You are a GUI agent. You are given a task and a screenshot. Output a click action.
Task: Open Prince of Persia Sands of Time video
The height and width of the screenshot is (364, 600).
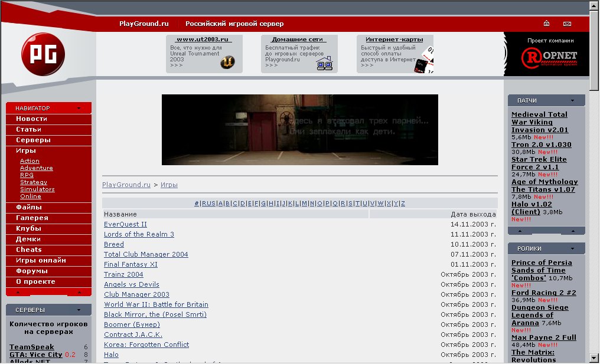542,270
